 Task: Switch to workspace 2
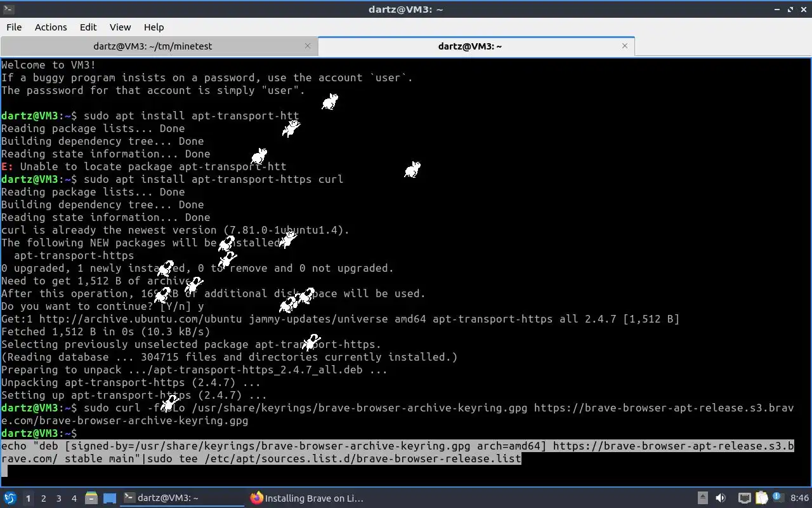(x=44, y=498)
